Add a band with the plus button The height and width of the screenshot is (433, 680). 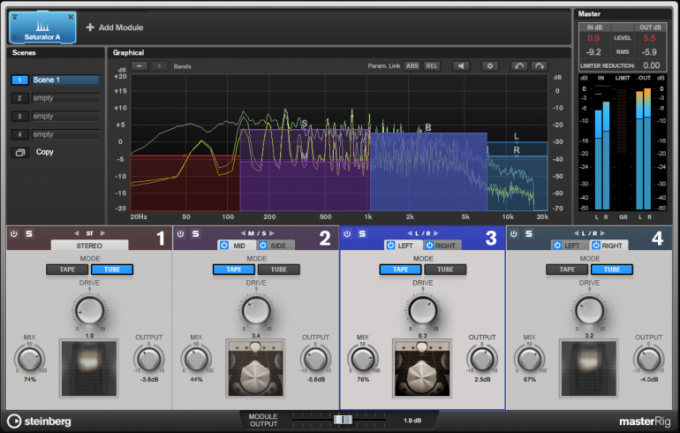coord(159,66)
